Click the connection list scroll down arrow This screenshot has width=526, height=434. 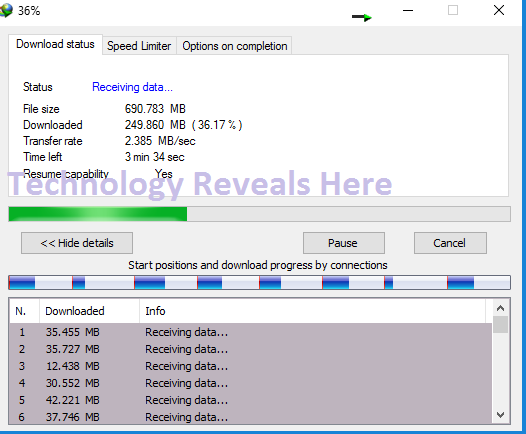click(x=501, y=415)
